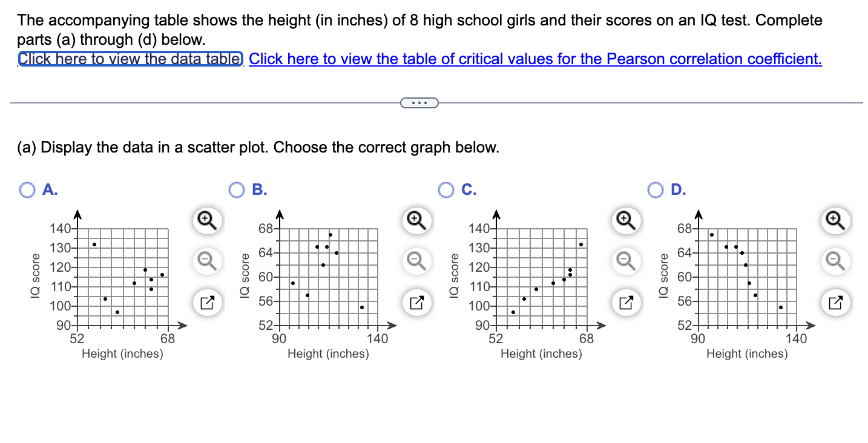Screen dimensions: 868x443
Task: Click the ellipsis divider to expand the question
Action: [x=419, y=103]
